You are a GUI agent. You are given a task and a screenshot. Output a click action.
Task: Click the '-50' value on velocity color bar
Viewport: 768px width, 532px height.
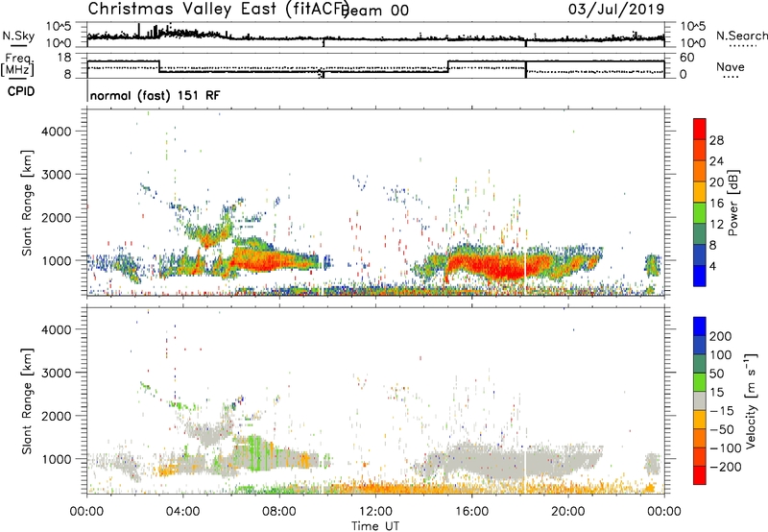pyautogui.click(x=722, y=429)
